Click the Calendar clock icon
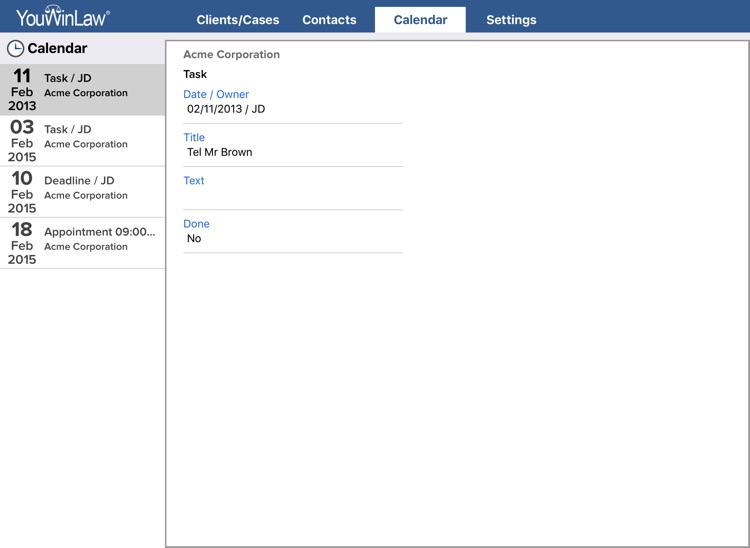The width and height of the screenshot is (750, 548). (15, 48)
